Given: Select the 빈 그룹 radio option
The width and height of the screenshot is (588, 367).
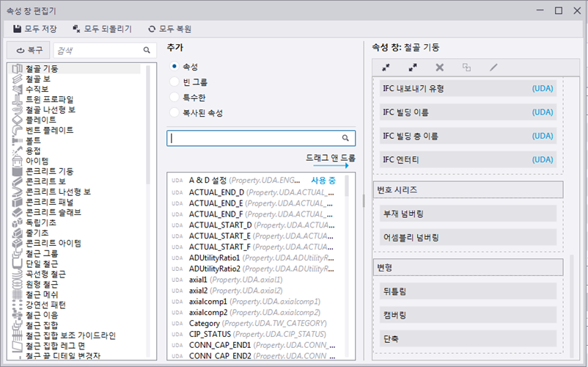Looking at the screenshot, I should (174, 81).
